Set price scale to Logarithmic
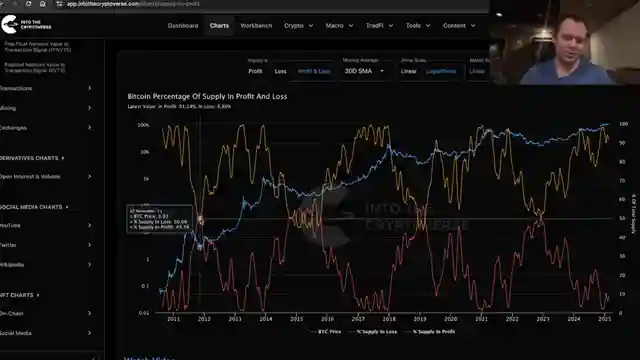This screenshot has width=640, height=360. tap(441, 71)
